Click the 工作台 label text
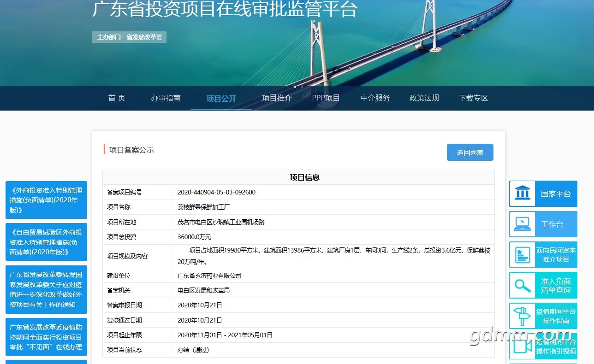This screenshot has width=594, height=364. [552, 224]
